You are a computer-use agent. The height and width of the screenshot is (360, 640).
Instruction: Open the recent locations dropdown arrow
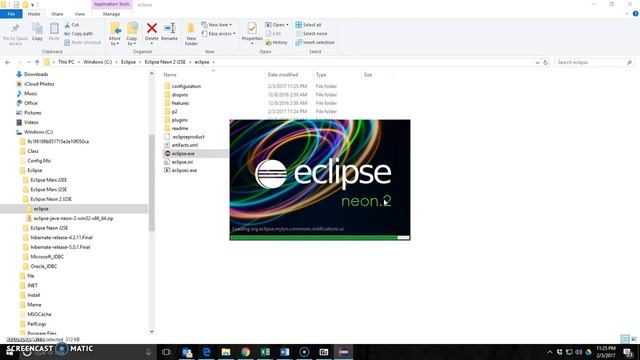pos(28,62)
